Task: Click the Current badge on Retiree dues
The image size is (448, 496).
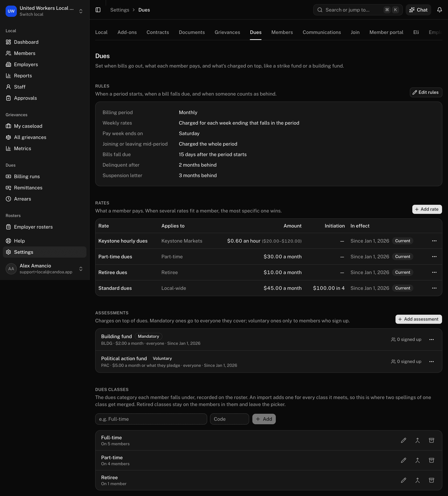Action: [402, 272]
